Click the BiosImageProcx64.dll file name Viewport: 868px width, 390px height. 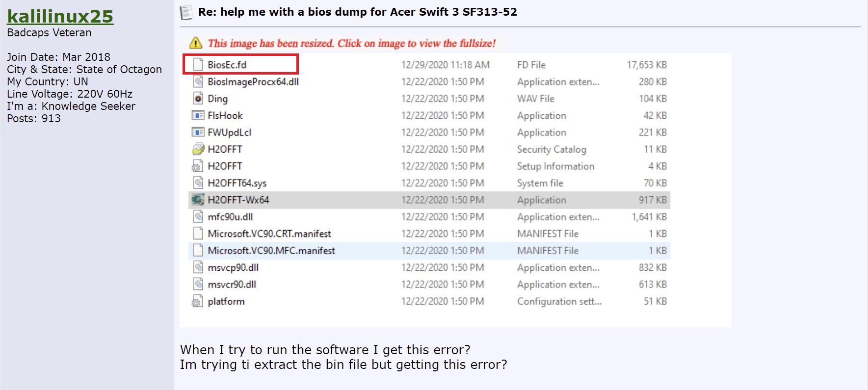(253, 82)
